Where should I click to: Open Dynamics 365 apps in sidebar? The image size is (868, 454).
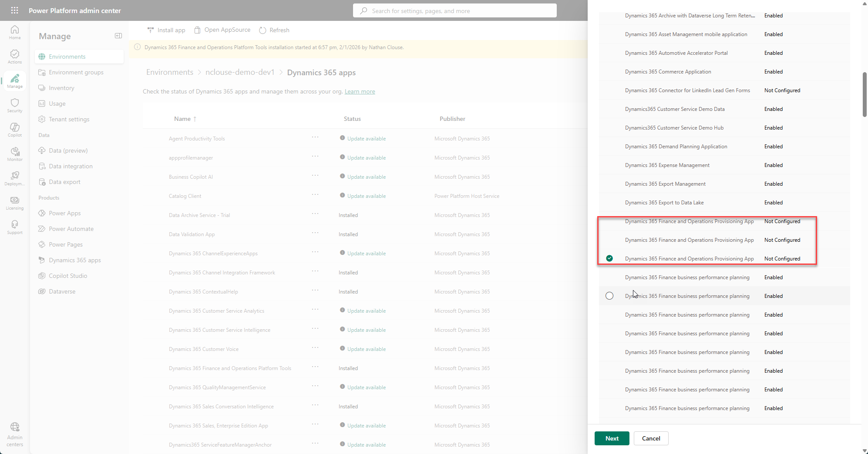pyautogui.click(x=75, y=260)
